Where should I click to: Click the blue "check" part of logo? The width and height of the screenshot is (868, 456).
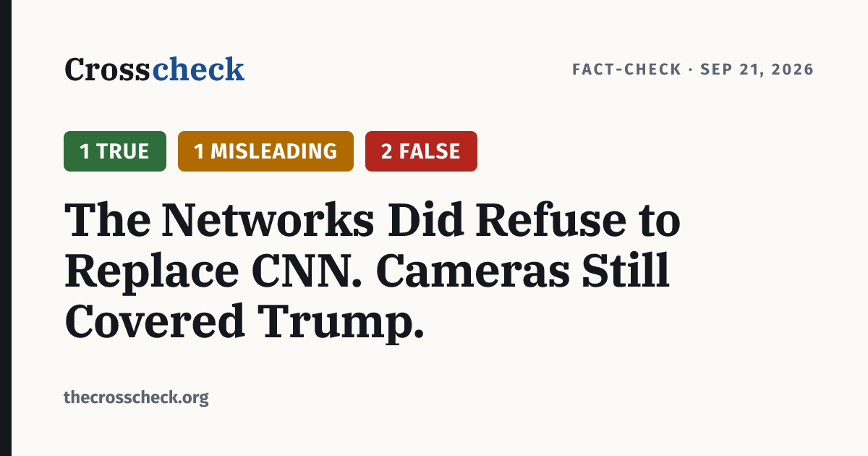[197, 69]
